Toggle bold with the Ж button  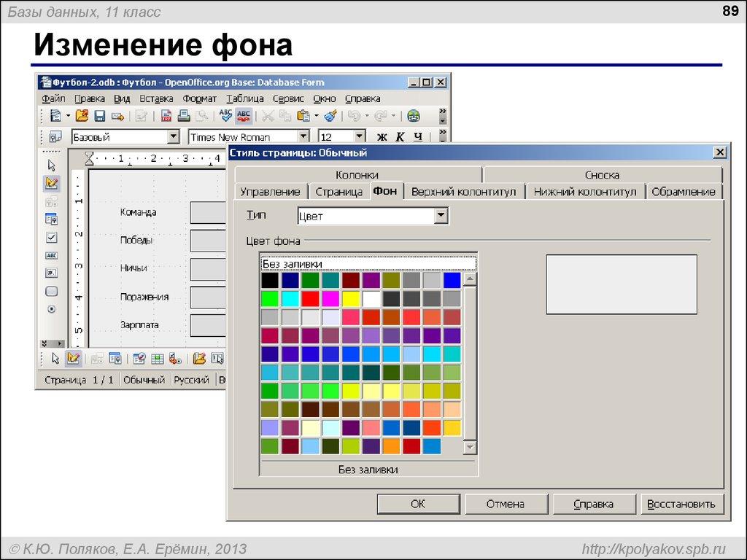(x=381, y=136)
